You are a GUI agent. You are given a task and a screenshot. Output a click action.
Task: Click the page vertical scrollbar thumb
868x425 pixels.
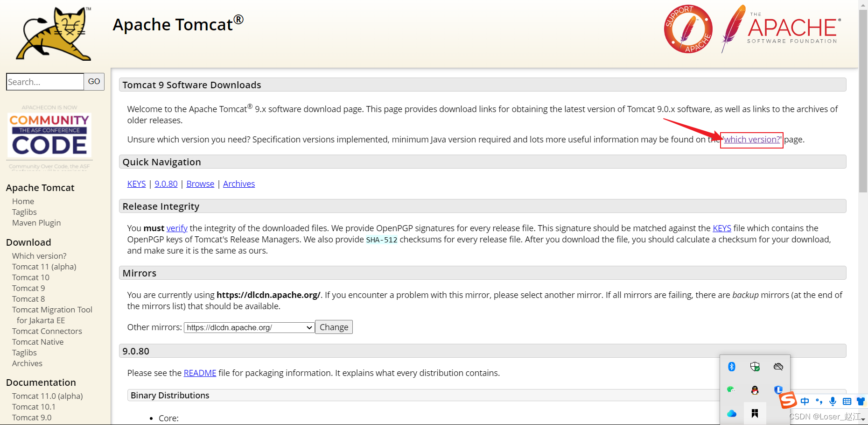863,100
